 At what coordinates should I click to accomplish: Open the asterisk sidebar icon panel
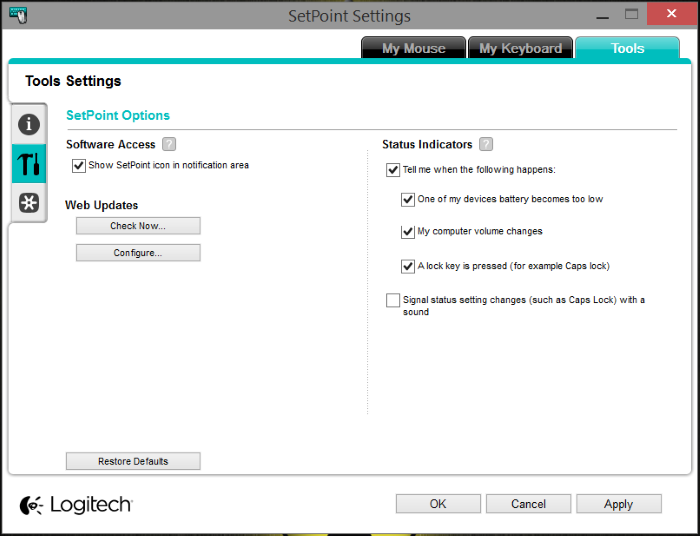click(29, 203)
